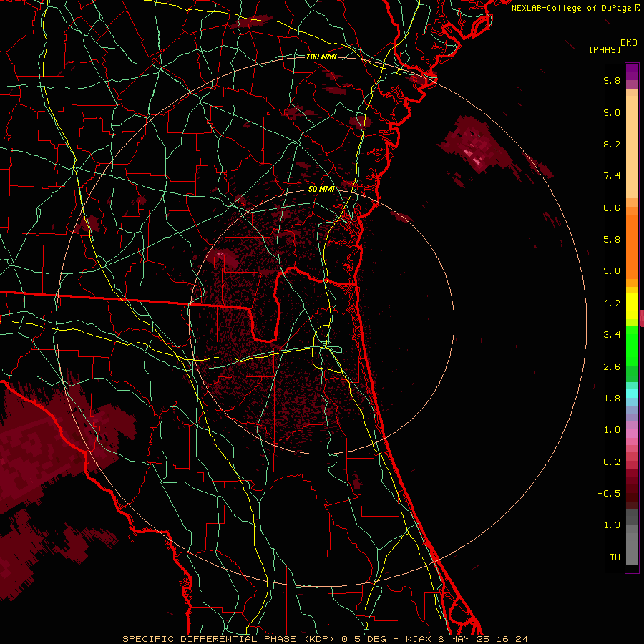Click the 0.2 colorbar value
The image size is (644, 644).
[x=612, y=462]
